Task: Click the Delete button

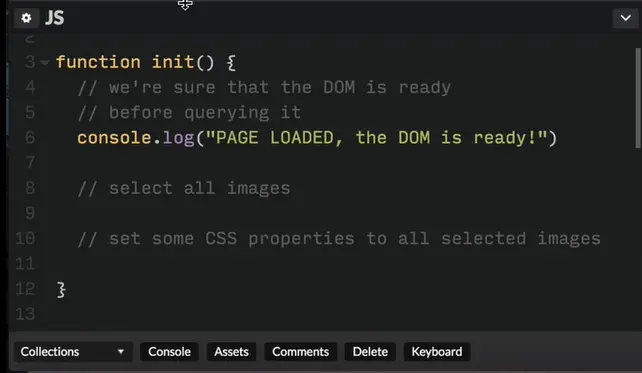Action: tap(370, 352)
